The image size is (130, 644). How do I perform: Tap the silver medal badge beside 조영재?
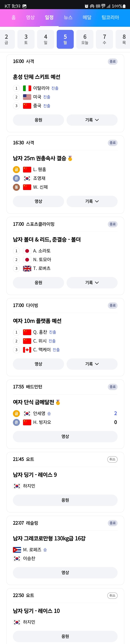(16, 178)
